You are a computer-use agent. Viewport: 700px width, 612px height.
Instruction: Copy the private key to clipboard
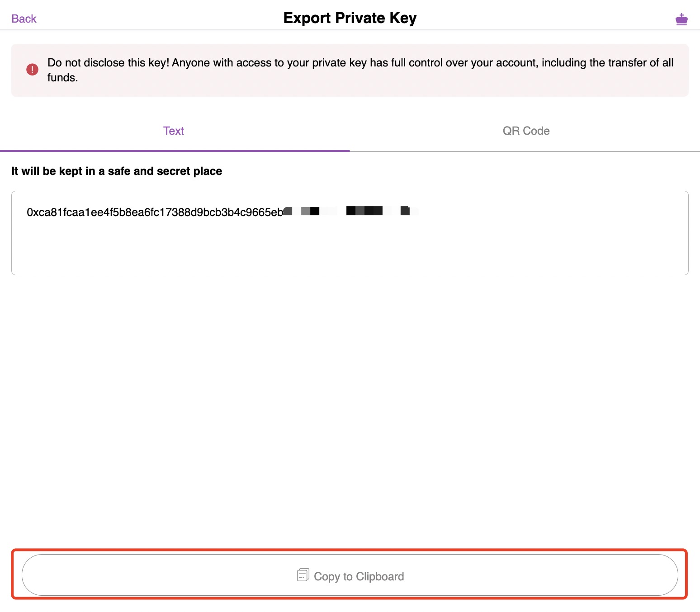pos(350,575)
